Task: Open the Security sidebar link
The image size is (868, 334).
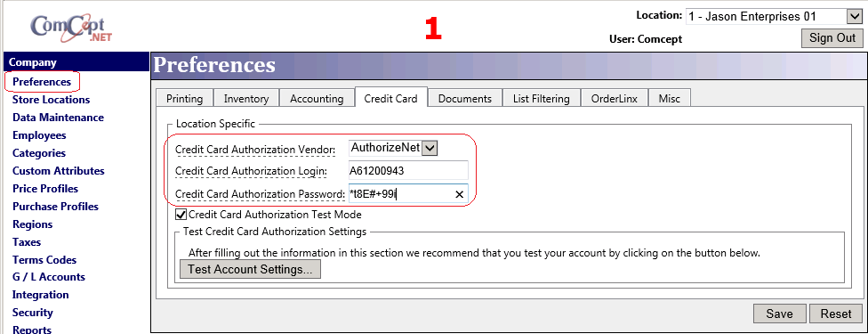Action: pyautogui.click(x=33, y=313)
